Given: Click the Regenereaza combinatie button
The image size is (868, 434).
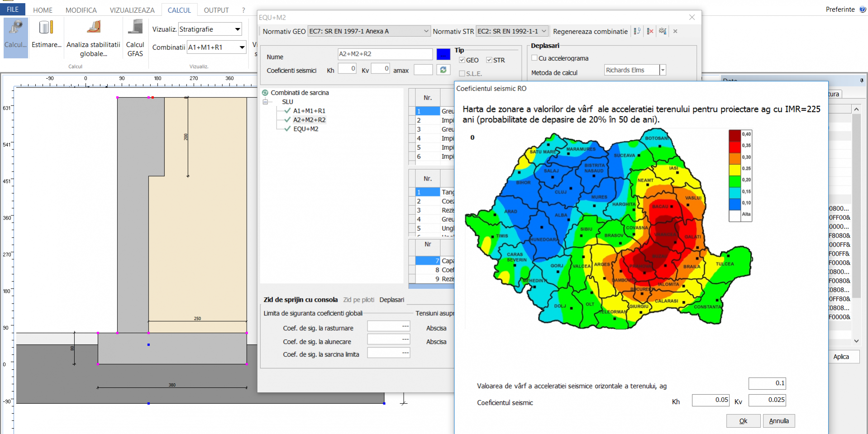Looking at the screenshot, I should point(590,31).
